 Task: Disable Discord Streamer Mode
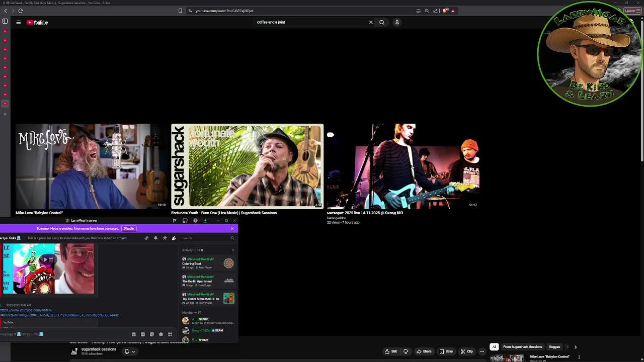pos(129,228)
